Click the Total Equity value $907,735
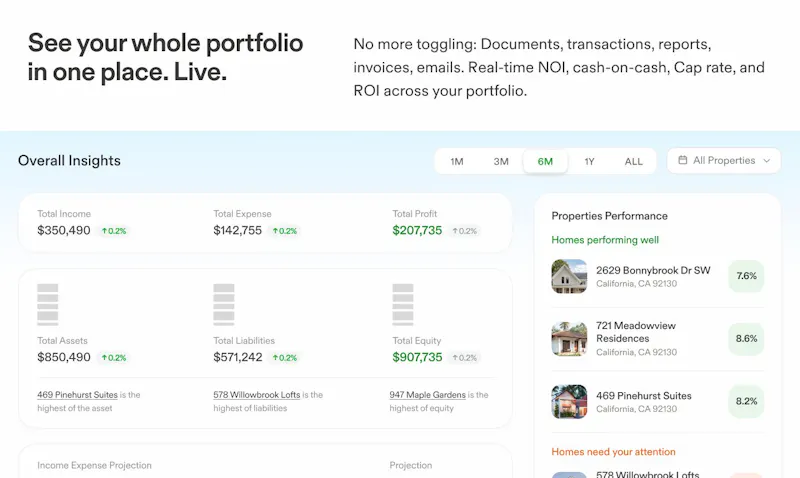The height and width of the screenshot is (478, 800). click(417, 358)
